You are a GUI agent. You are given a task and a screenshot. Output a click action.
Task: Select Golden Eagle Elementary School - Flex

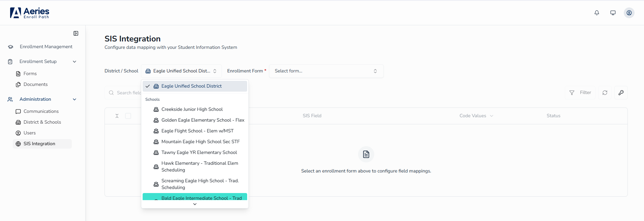click(x=195, y=120)
